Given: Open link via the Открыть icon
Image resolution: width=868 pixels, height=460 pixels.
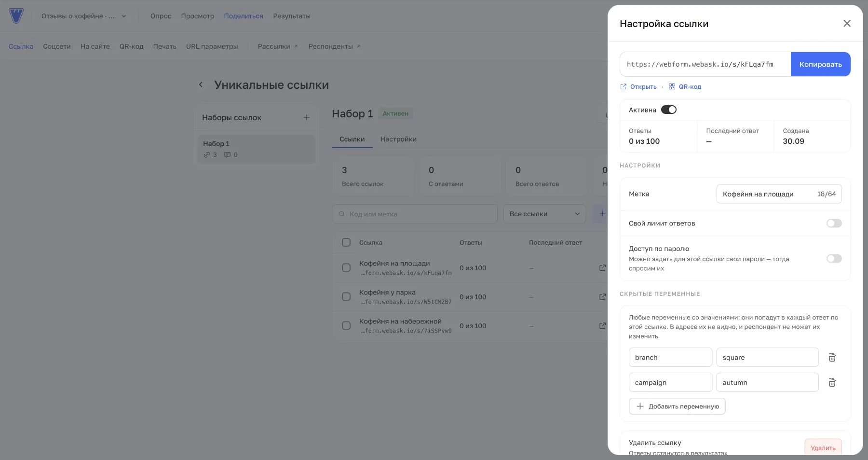Looking at the screenshot, I should point(638,87).
